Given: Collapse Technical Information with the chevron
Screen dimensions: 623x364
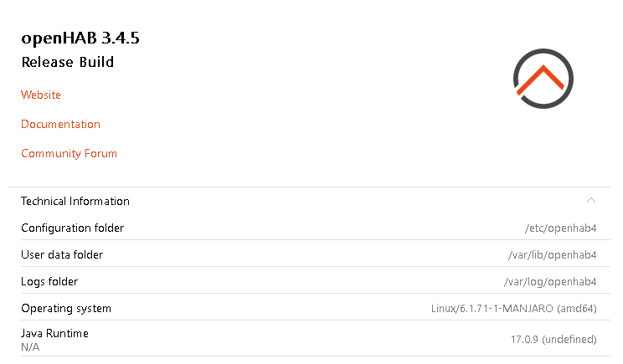Looking at the screenshot, I should [x=591, y=201].
